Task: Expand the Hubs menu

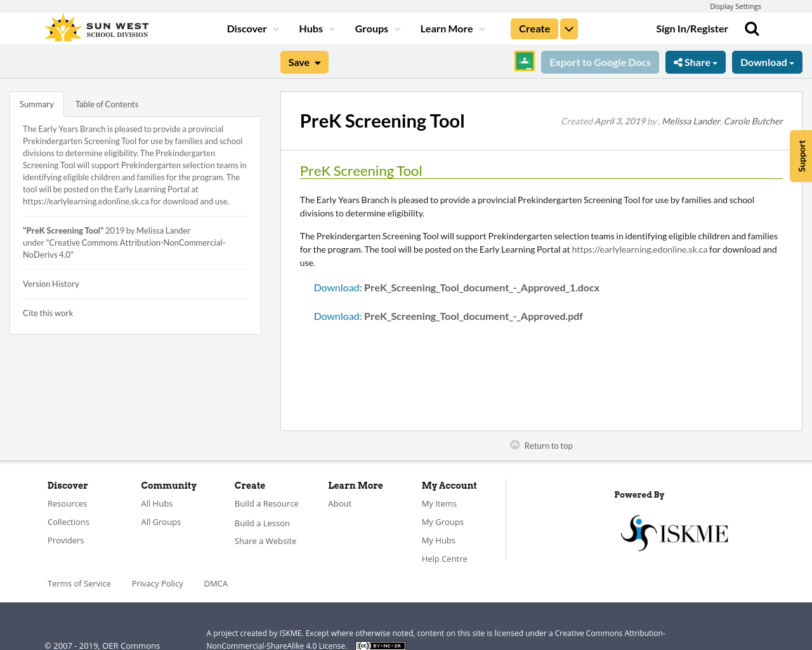Action: (317, 28)
